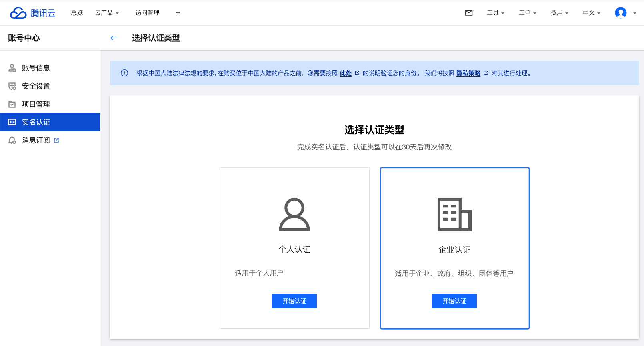Open the 中文 language dropdown
The width and height of the screenshot is (644, 346).
coord(592,13)
